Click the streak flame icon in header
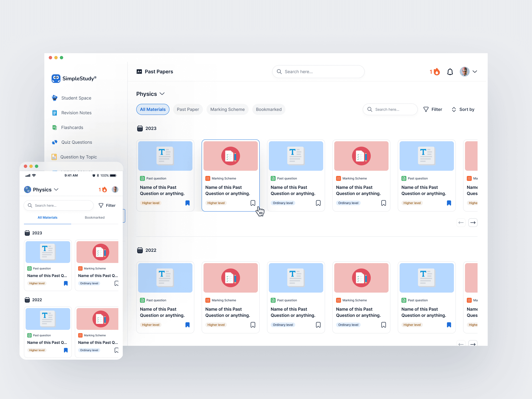The height and width of the screenshot is (399, 532). pyautogui.click(x=437, y=72)
